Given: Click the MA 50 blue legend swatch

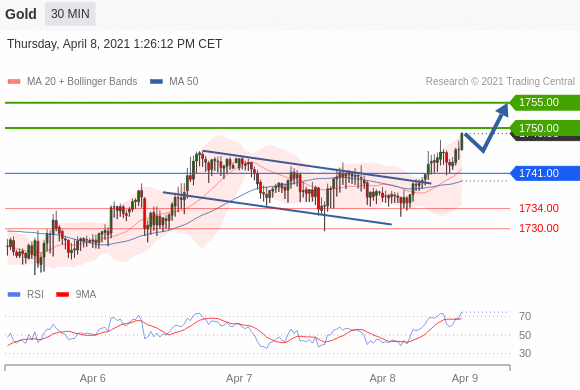Looking at the screenshot, I should click(x=156, y=81).
